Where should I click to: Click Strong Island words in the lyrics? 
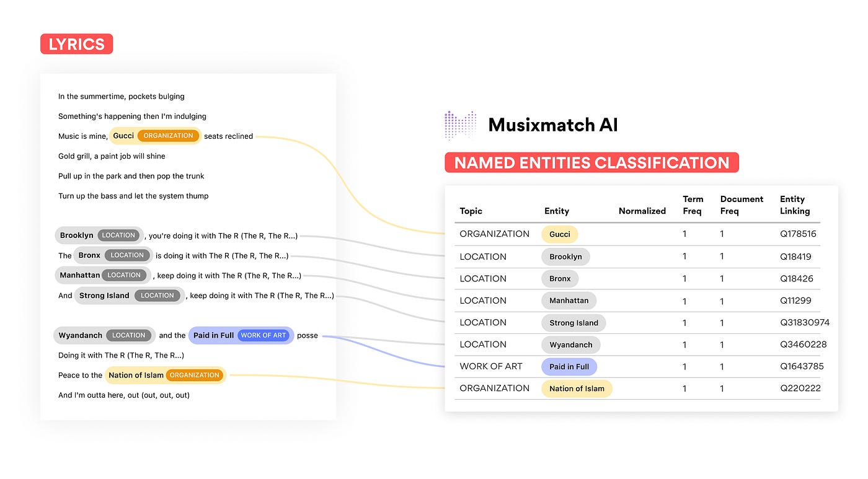[104, 296]
